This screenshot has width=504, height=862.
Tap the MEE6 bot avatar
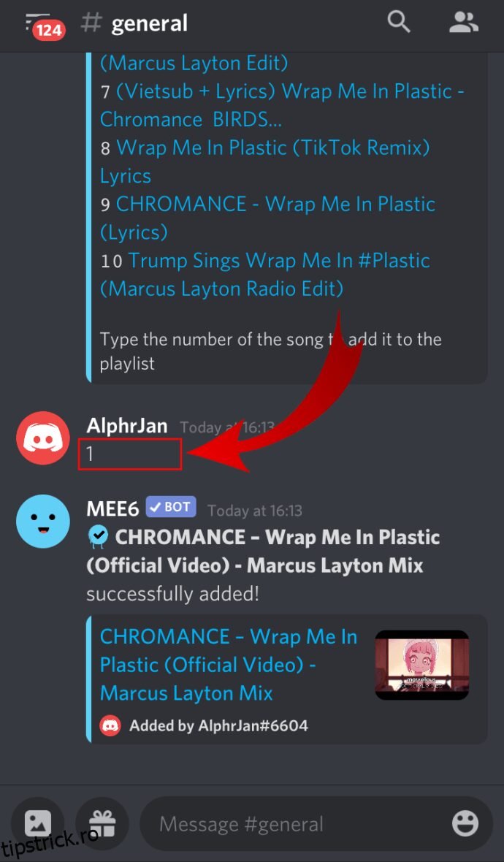43,521
